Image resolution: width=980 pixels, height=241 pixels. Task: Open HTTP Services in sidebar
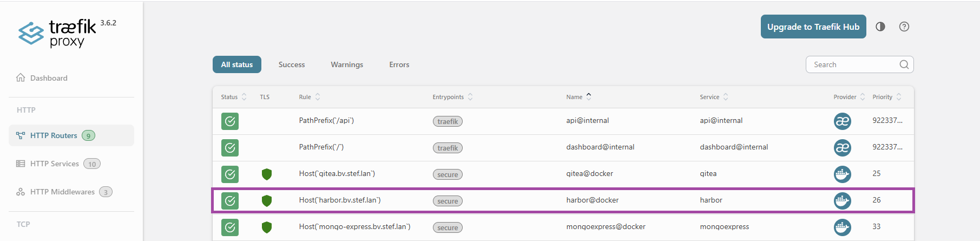[x=55, y=164]
